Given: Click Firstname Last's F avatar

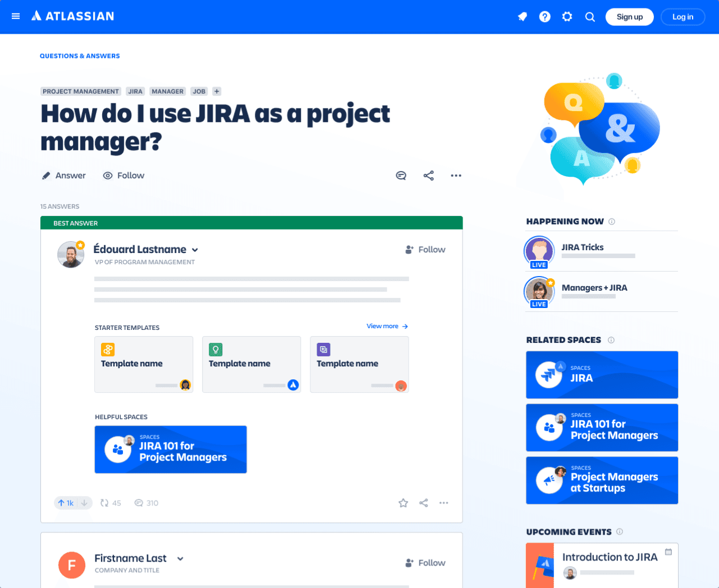Looking at the screenshot, I should coord(72,565).
